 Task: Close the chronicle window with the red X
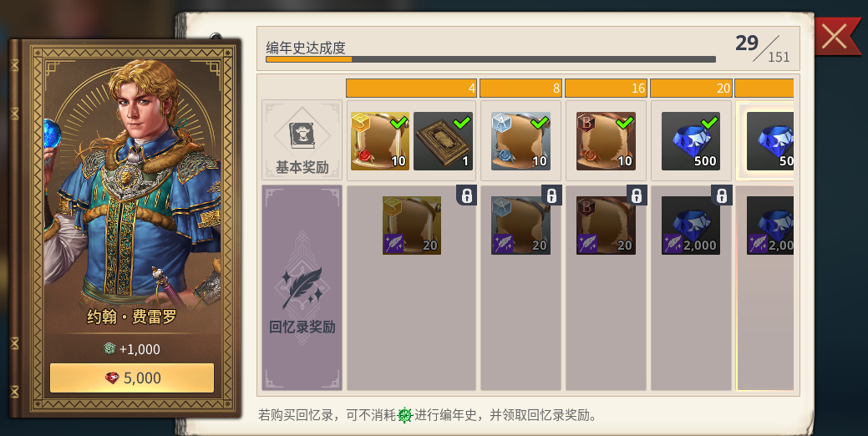pyautogui.click(x=835, y=37)
